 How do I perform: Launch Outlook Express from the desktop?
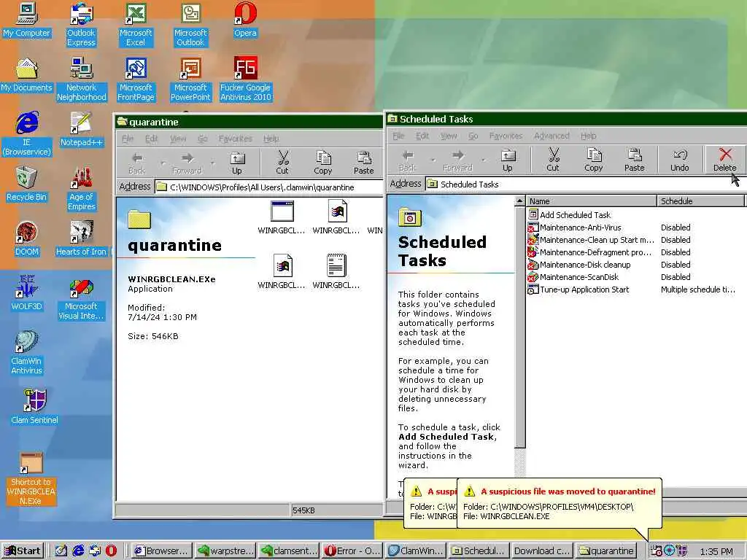[x=81, y=24]
